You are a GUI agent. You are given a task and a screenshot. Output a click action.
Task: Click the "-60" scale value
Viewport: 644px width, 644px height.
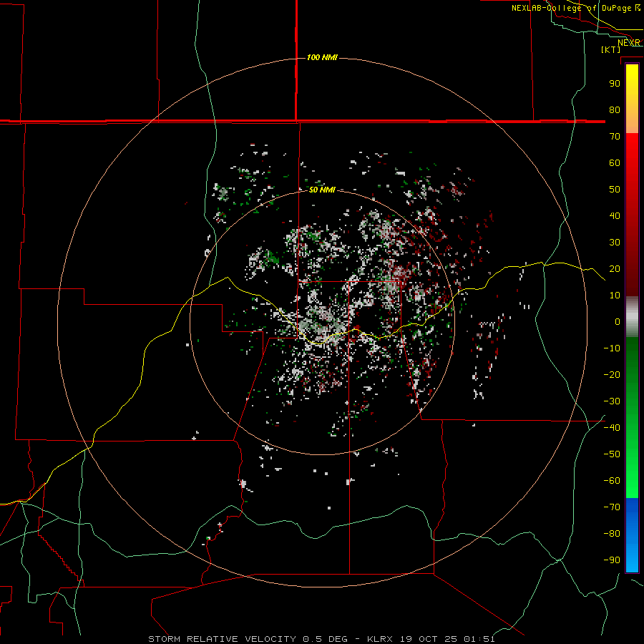coord(612,481)
